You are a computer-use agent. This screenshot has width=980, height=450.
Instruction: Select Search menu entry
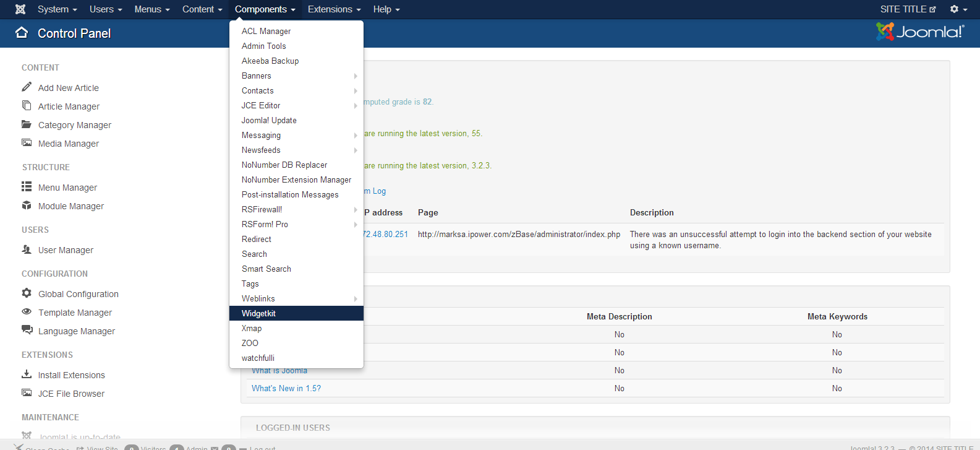296,254
